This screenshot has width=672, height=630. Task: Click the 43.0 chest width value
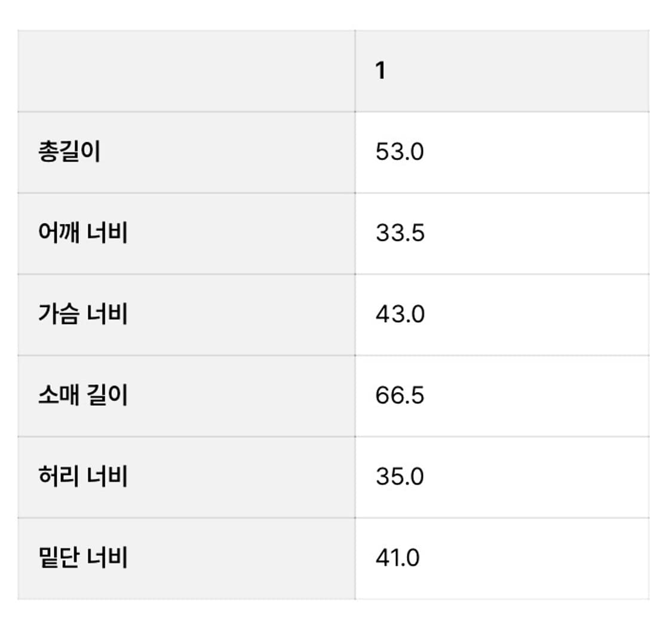[400, 314]
